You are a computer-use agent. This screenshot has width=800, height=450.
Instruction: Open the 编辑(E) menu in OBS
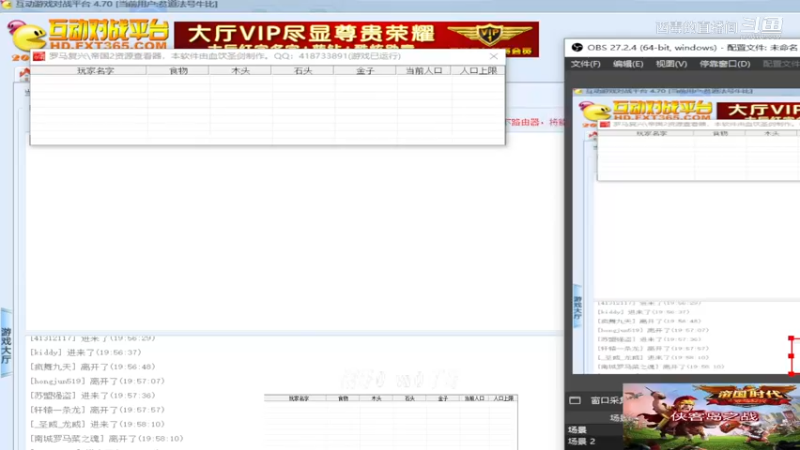pyautogui.click(x=628, y=64)
